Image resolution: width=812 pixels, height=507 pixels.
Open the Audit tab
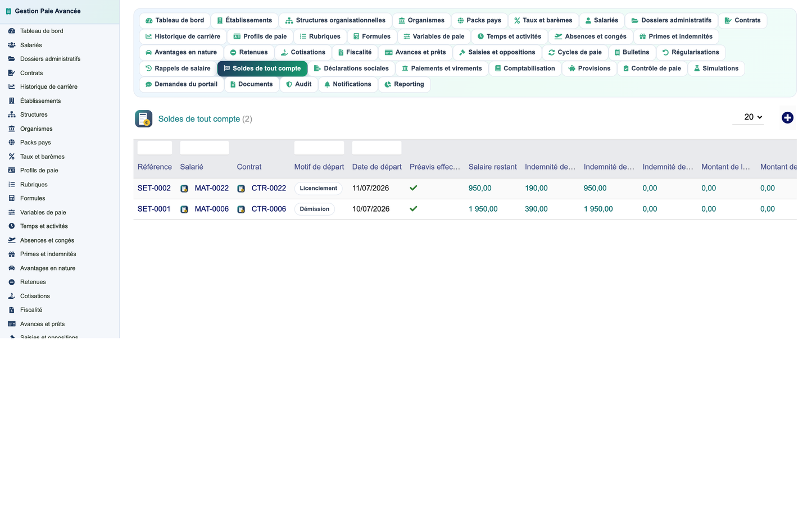click(x=298, y=84)
